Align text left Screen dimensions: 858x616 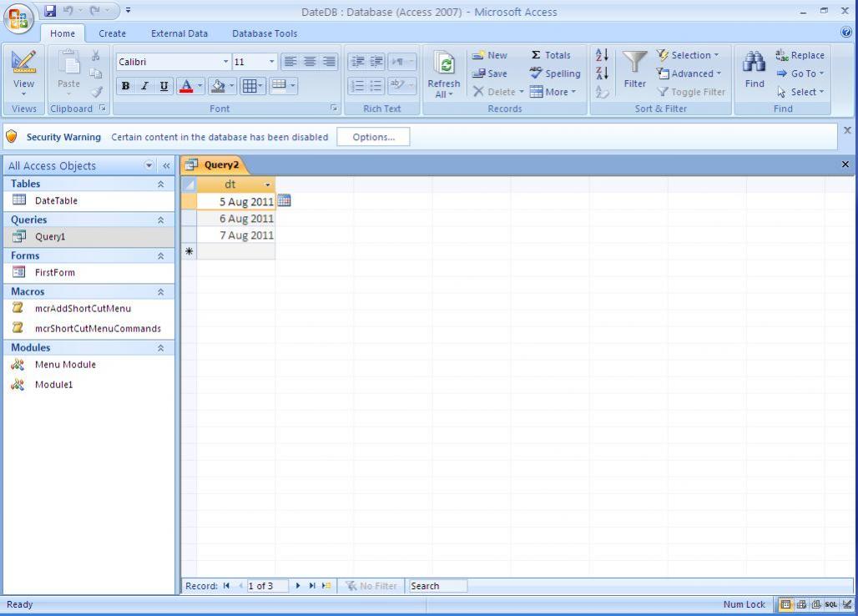tap(290, 61)
